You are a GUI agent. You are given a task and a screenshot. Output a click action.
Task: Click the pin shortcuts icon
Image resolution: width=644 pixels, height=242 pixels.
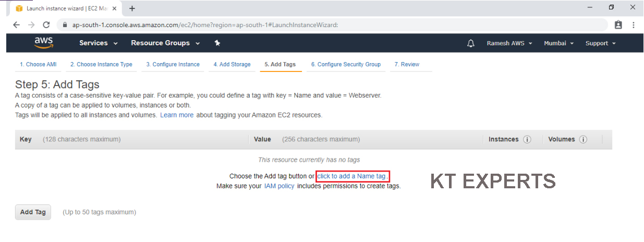(217, 43)
